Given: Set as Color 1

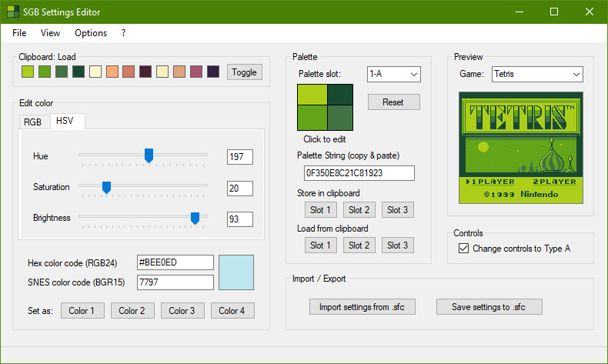Looking at the screenshot, I should 82,310.
